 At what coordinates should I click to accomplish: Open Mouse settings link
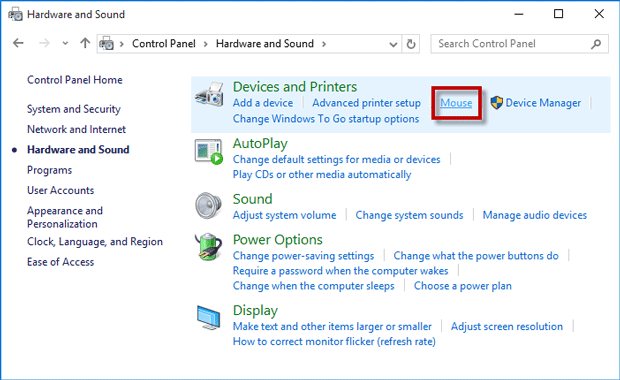click(456, 103)
